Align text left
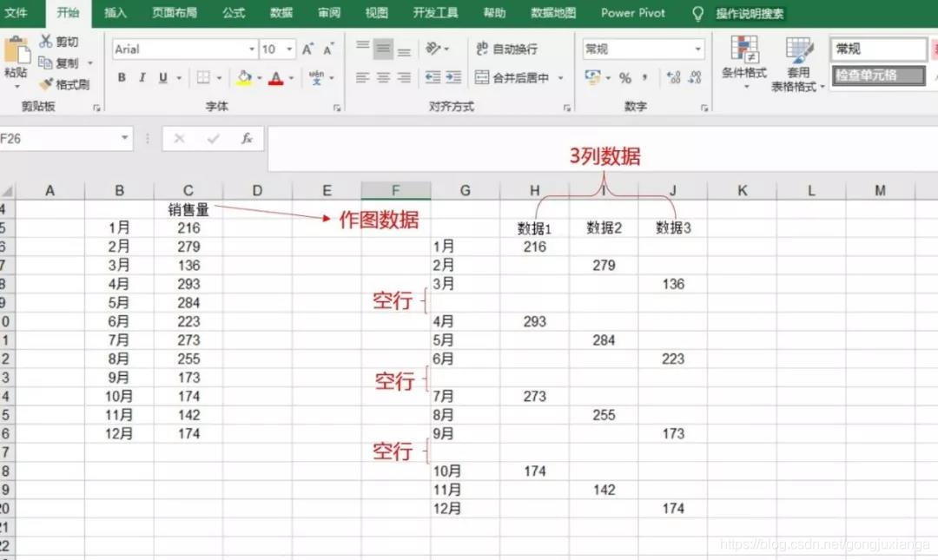This screenshot has width=938, height=560. pos(362,78)
